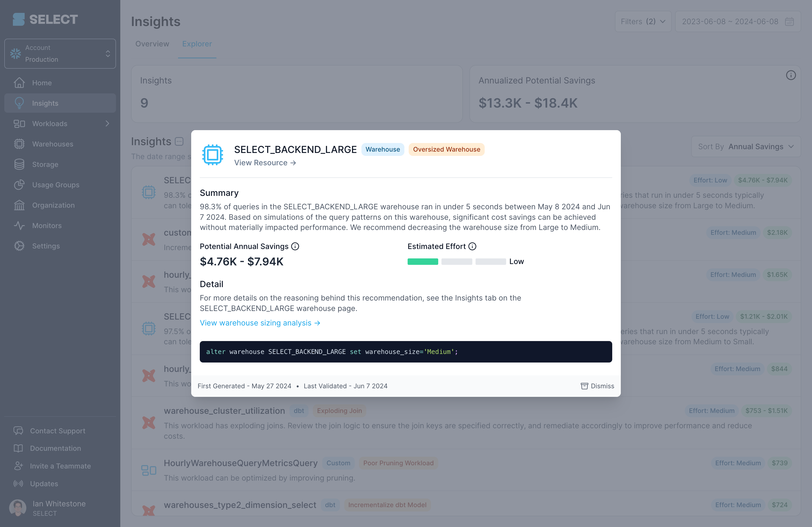Go to Storage in the sidebar
Image resolution: width=812 pixels, height=527 pixels.
point(60,164)
